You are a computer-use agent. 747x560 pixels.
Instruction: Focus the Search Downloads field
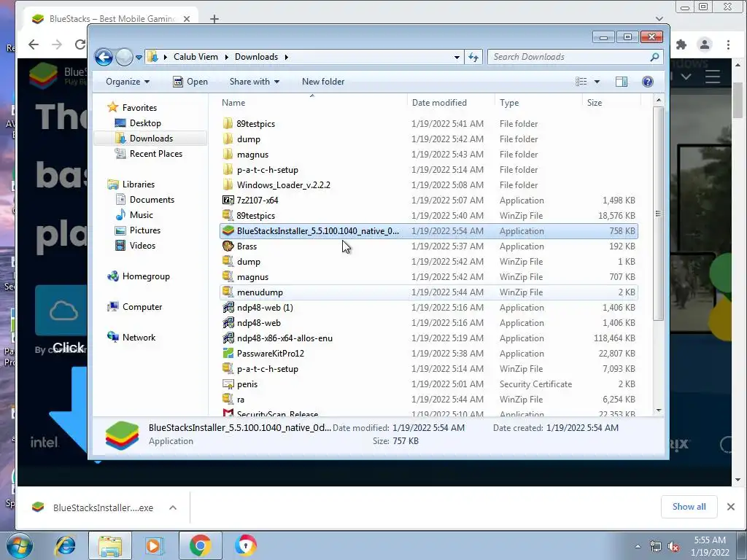[x=576, y=57]
